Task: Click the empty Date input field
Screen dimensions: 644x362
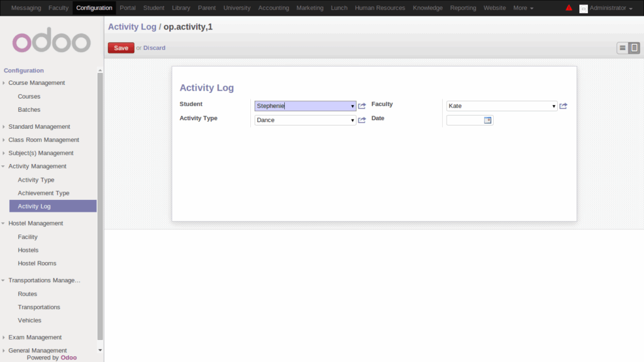Action: pyautogui.click(x=465, y=120)
